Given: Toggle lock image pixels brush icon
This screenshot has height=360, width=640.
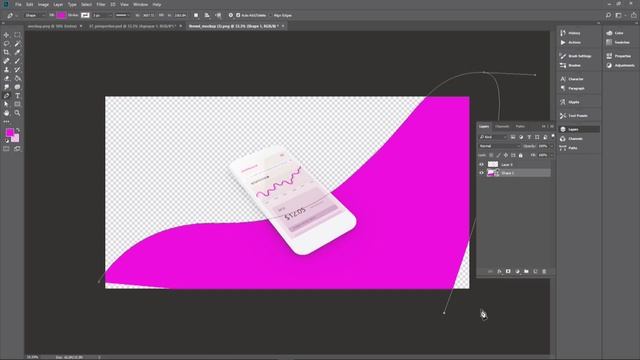Looking at the screenshot, I should (x=498, y=155).
